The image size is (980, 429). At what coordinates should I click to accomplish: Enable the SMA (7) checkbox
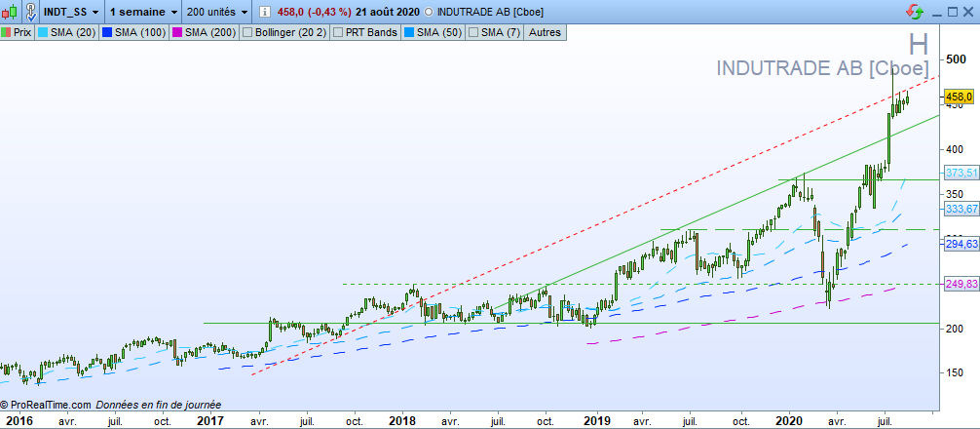tap(473, 32)
